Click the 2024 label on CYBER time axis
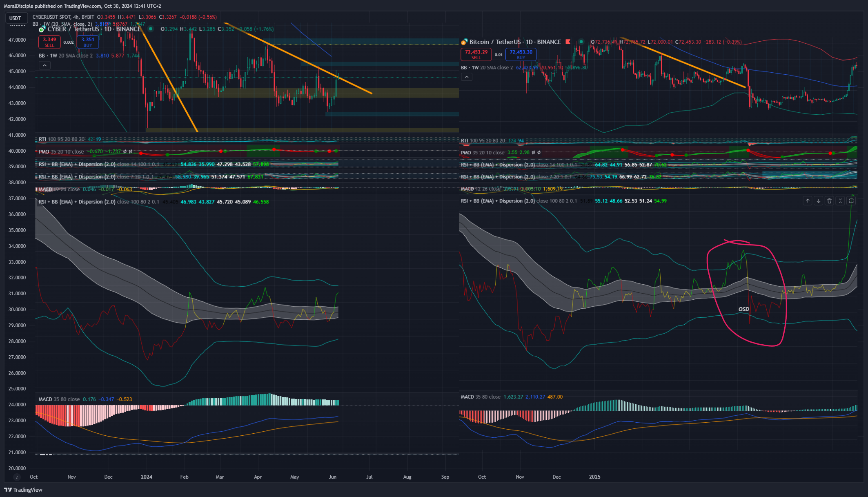 (x=146, y=477)
